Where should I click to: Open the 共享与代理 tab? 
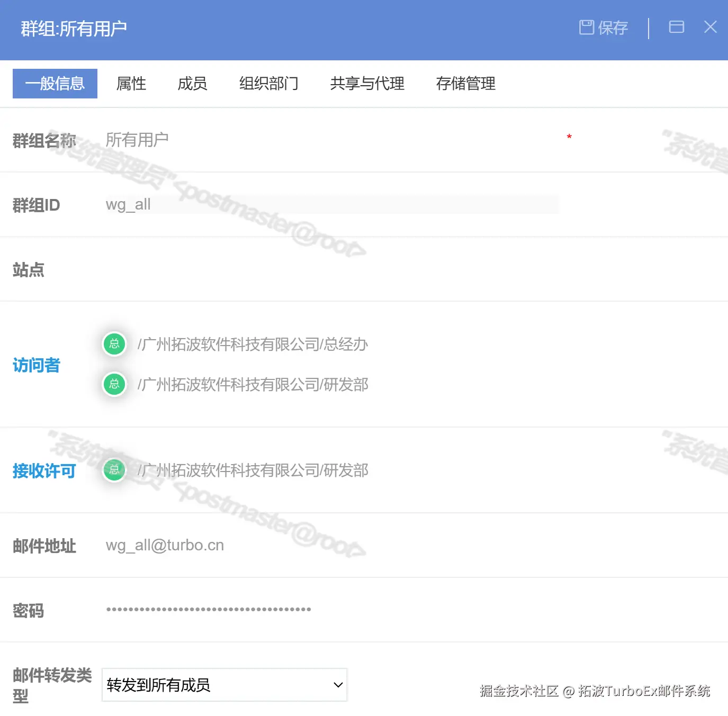(x=366, y=84)
